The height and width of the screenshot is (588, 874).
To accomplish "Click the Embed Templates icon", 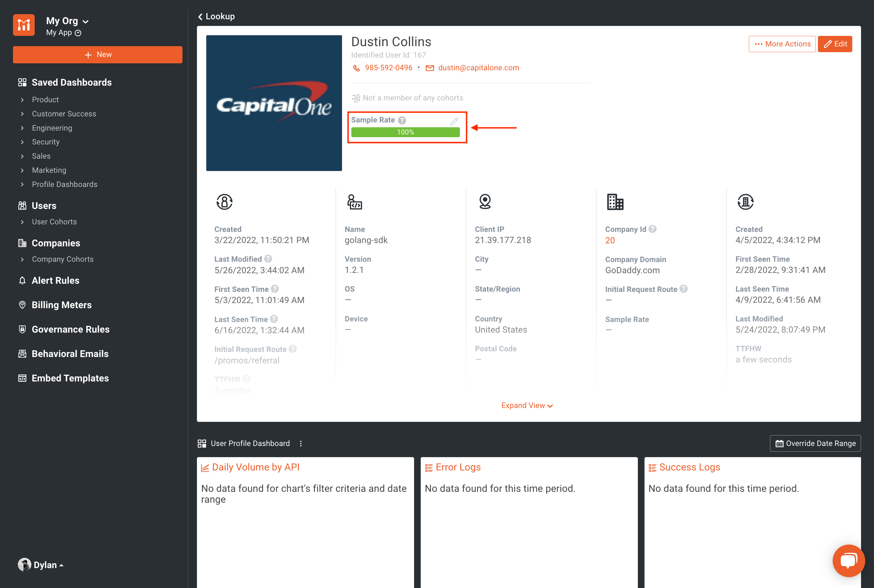I will click(23, 378).
